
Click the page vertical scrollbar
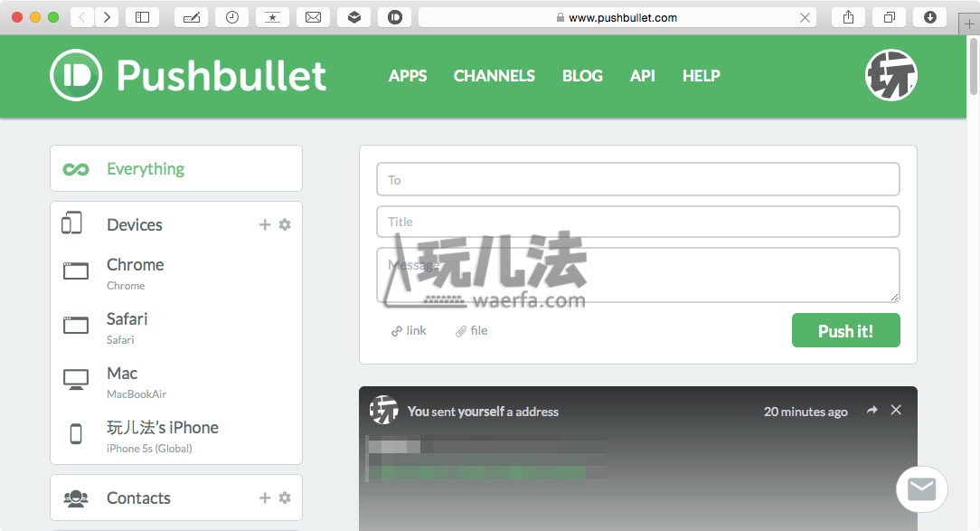coord(973,66)
